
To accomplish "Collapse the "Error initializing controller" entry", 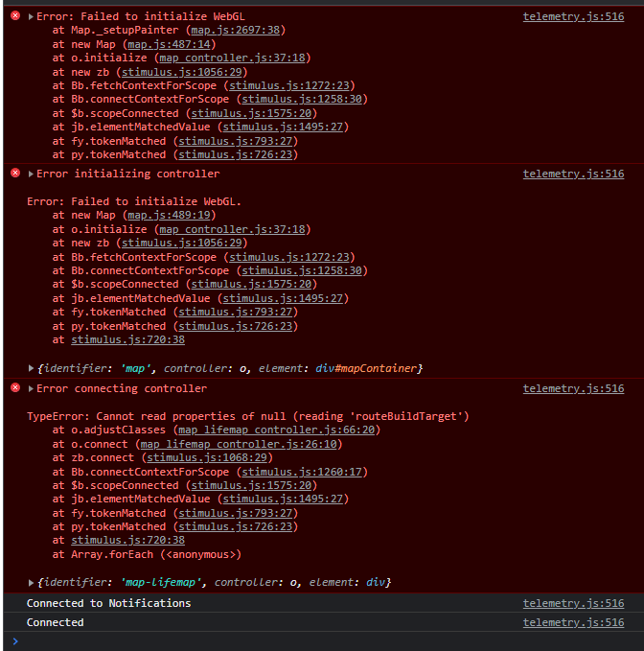I will point(31,174).
